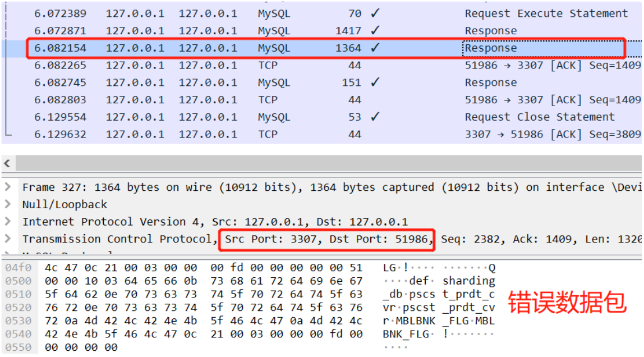Click ASCII text "BNK_FLG" in the bytes pane
644x357 pixels.
coord(406,334)
